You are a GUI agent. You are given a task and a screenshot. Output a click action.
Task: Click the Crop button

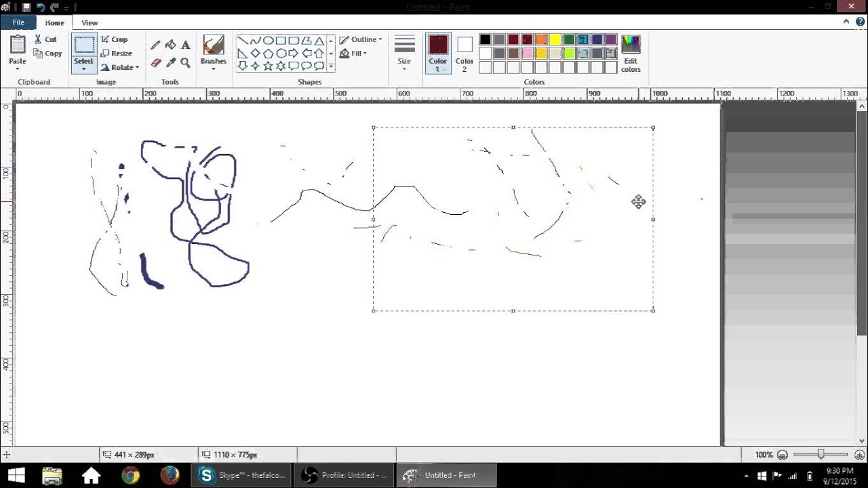click(114, 39)
